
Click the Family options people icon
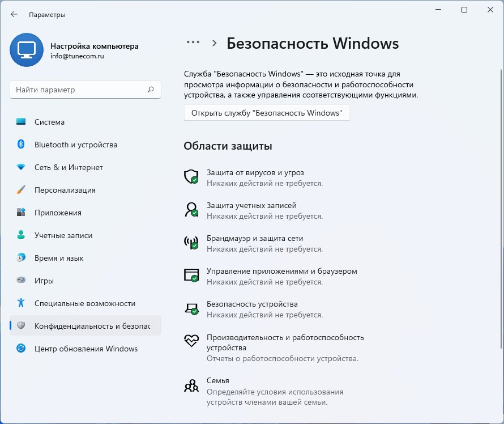pyautogui.click(x=191, y=386)
